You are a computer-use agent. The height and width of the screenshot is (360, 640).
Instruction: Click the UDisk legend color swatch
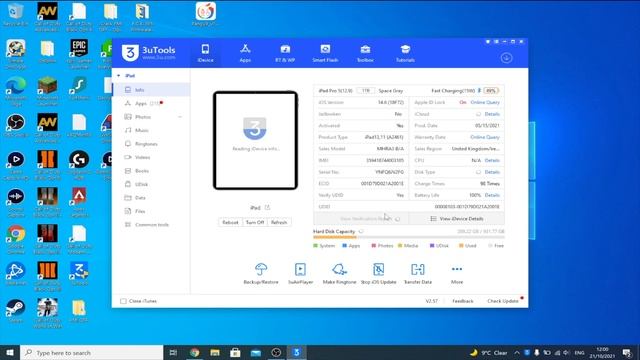[432, 246]
